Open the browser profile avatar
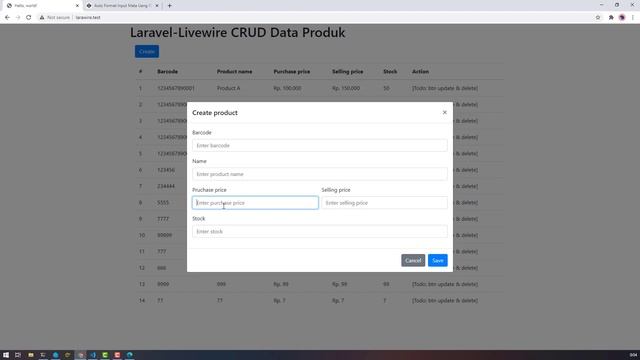Image resolution: width=640 pixels, height=360 pixels. coord(622,18)
